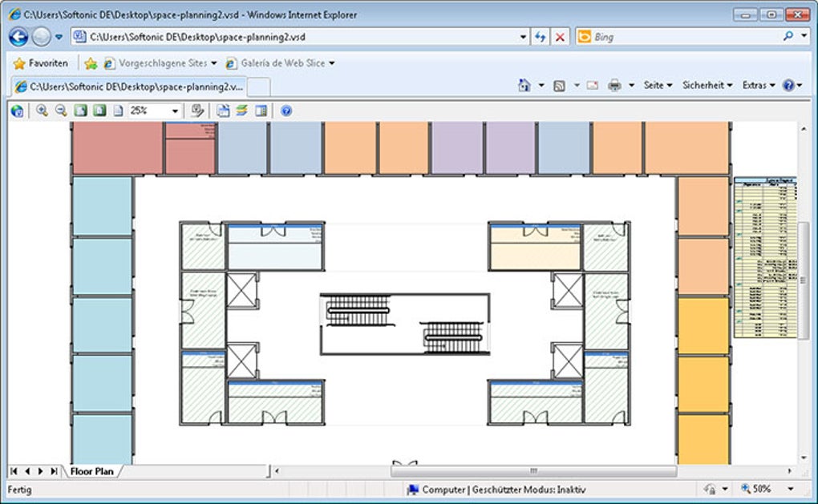
Task: Expand the Seite menu dropdown
Action: 658,85
